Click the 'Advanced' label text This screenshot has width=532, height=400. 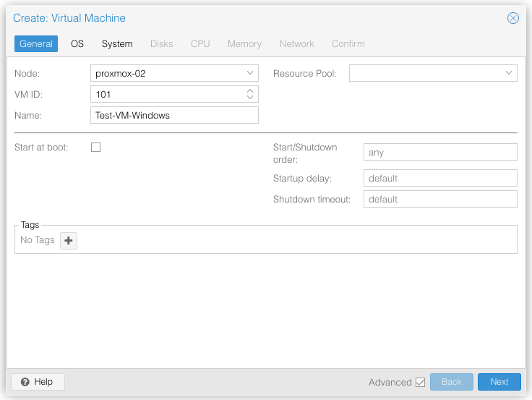(390, 383)
